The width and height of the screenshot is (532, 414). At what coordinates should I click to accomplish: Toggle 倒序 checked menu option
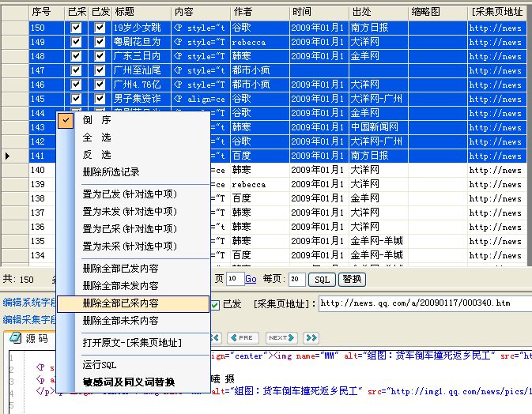tap(133, 120)
